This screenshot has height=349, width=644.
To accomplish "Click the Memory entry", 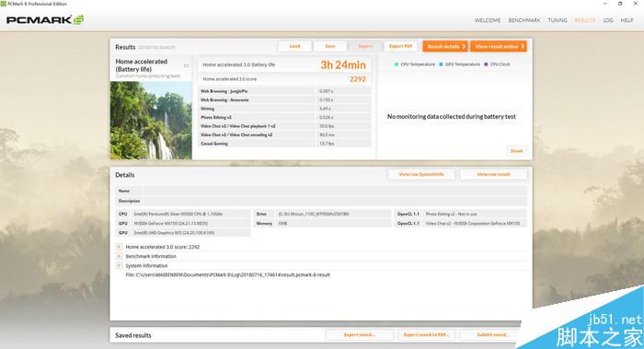I will pos(322,223).
